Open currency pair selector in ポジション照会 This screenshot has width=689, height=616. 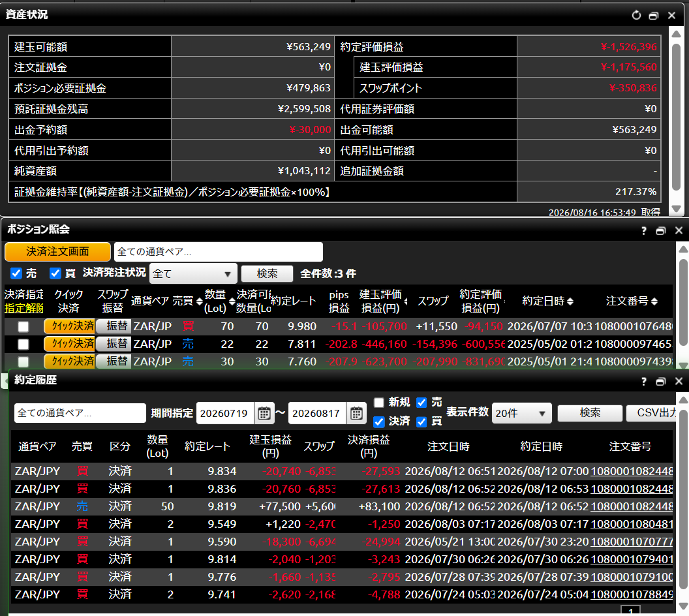[x=219, y=252]
